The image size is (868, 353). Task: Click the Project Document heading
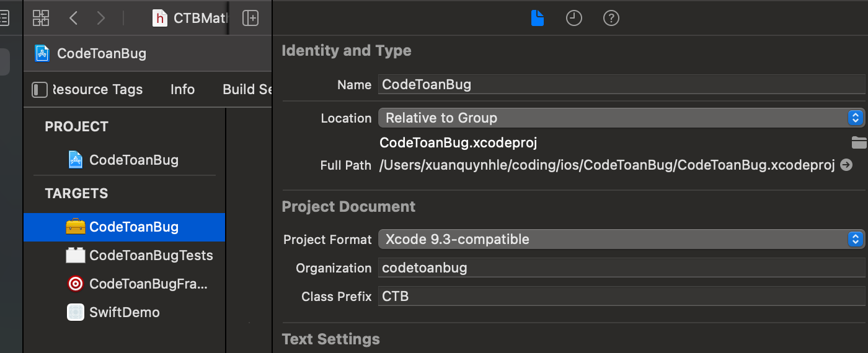coord(349,207)
